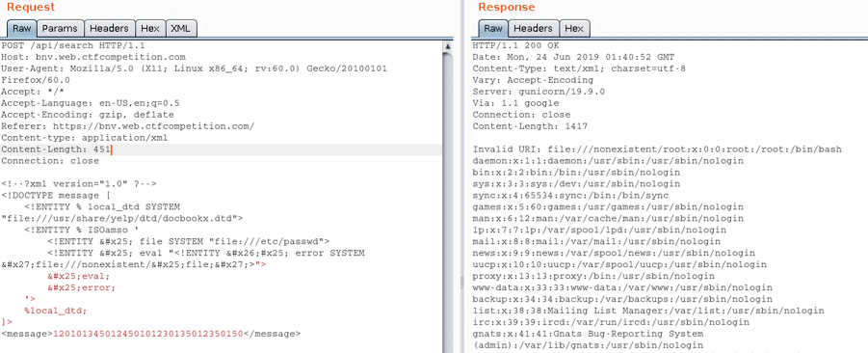Click the 'Invalid URI' error line
Viewport: 868px width, 353px height.
(657, 149)
